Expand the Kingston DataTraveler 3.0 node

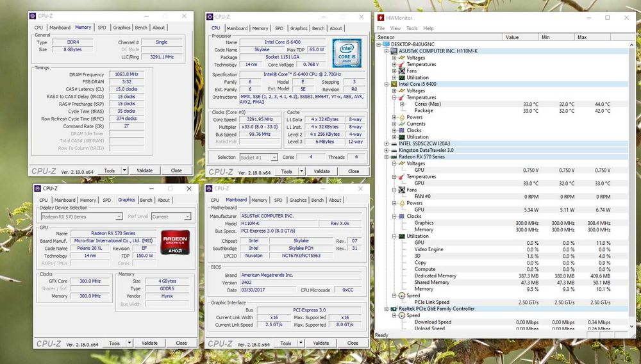387,151
